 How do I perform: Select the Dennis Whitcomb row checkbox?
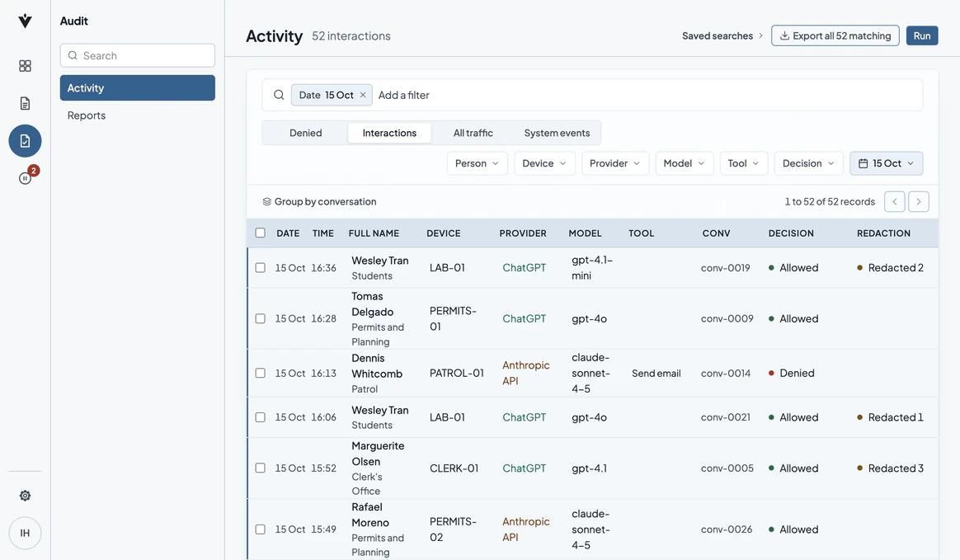[x=260, y=374]
